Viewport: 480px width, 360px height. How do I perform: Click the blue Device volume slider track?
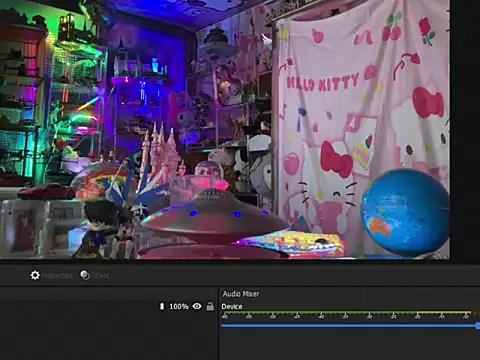click(349, 326)
